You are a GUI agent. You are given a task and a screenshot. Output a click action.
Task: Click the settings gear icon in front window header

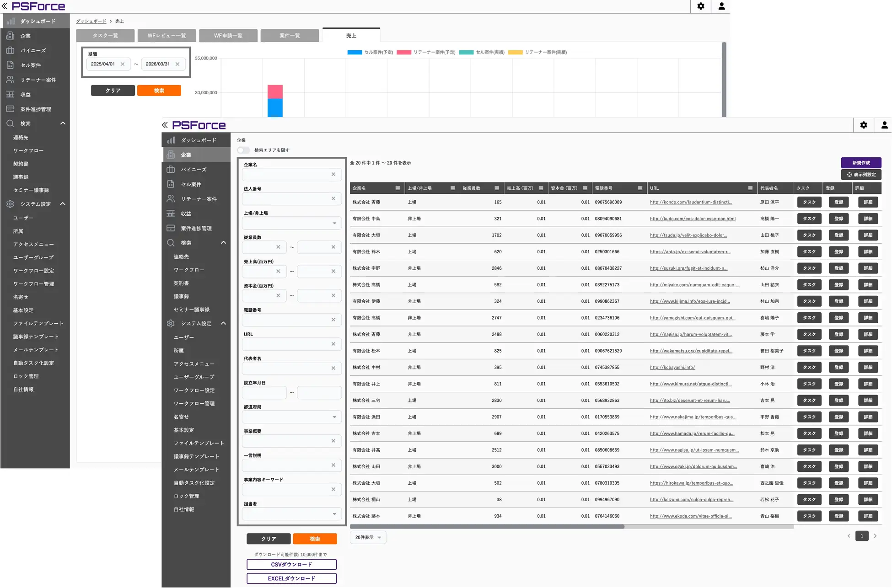point(863,125)
